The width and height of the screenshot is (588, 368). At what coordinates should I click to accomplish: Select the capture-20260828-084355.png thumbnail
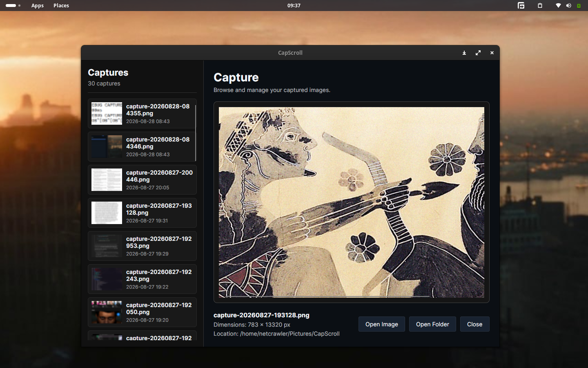(x=107, y=113)
